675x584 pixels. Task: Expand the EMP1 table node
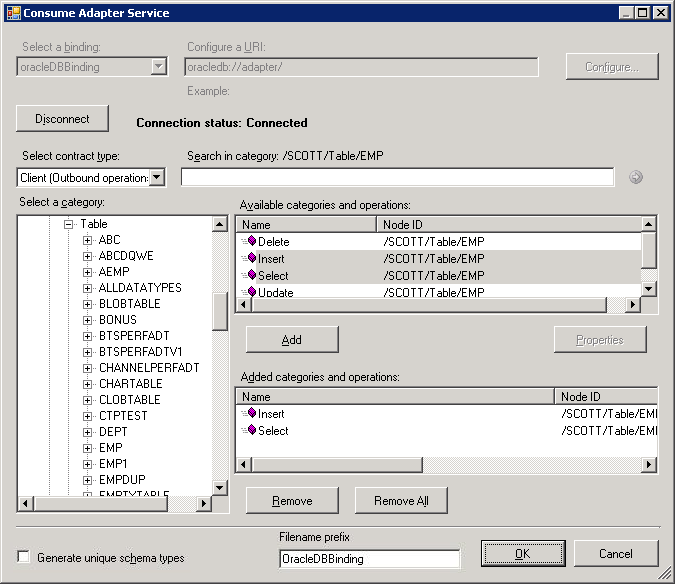(87, 464)
